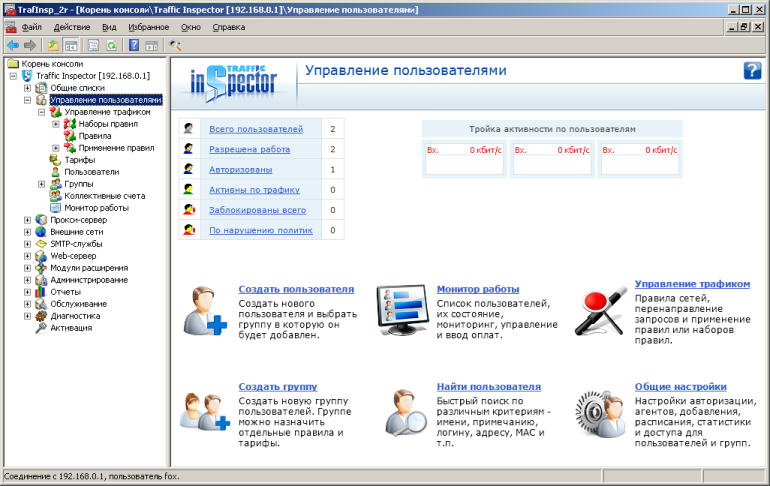Open Монитор работы link
This screenshot has height=486, width=770.
tap(478, 289)
